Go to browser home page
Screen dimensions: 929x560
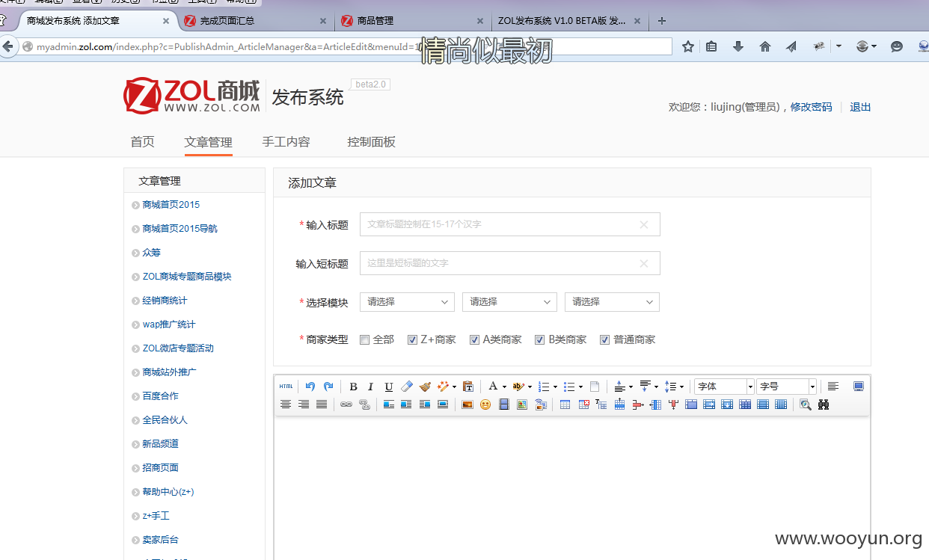point(764,46)
